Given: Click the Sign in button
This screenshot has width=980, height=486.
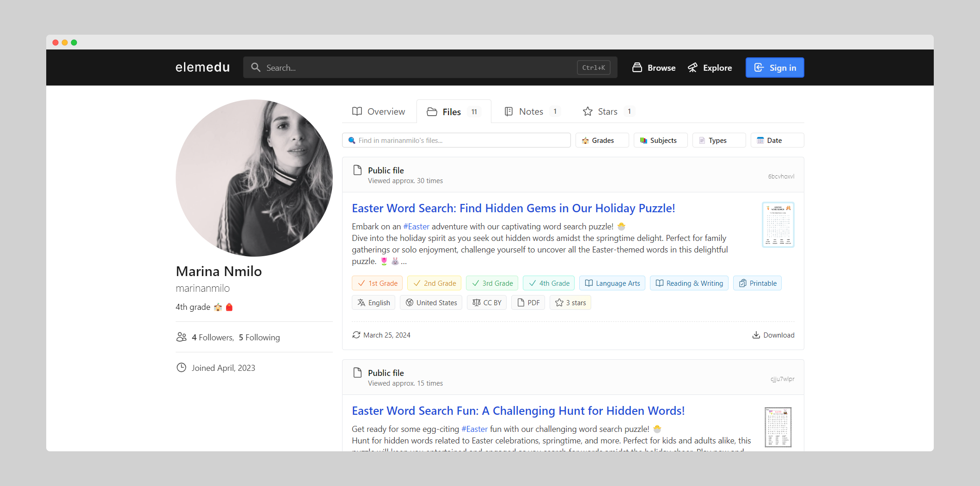Looking at the screenshot, I should pos(775,68).
